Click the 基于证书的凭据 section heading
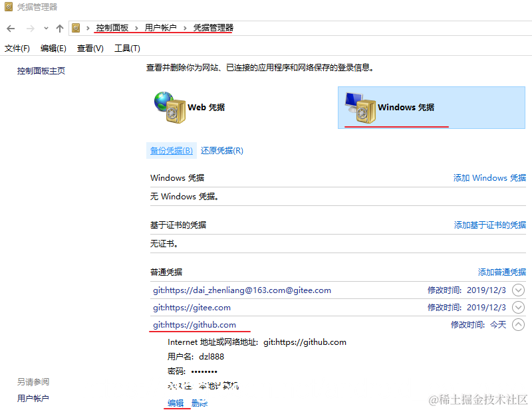 (178, 225)
